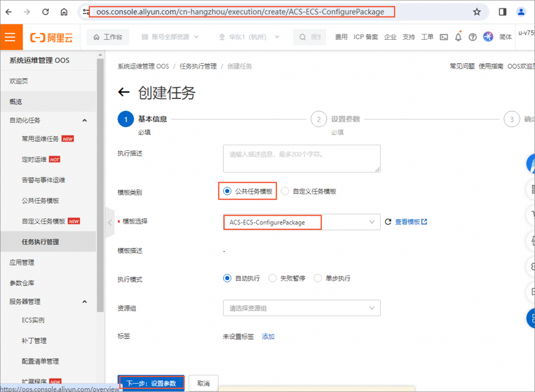535x392 pixels.
Task: Open the help question mark icon
Action: point(473,37)
